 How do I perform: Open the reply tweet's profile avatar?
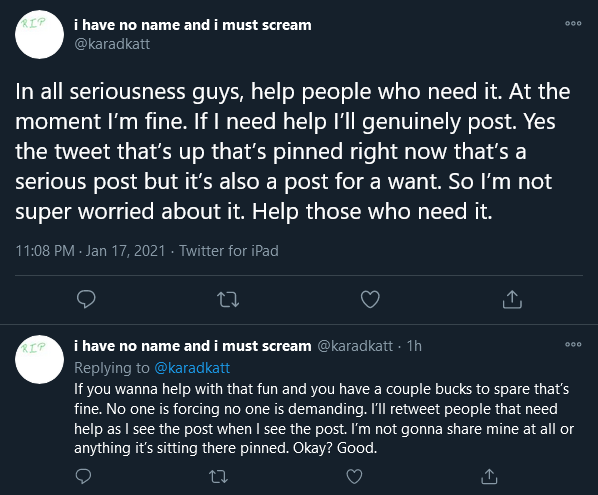click(39, 359)
